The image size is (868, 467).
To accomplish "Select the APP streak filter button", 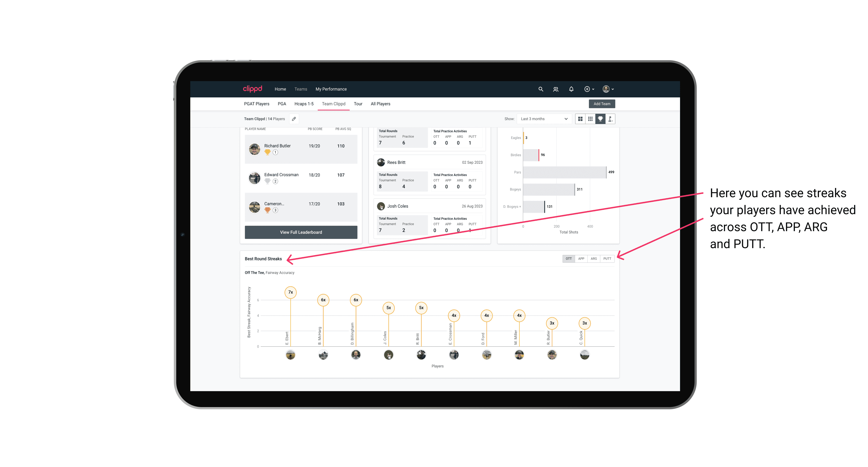I will coord(580,258).
